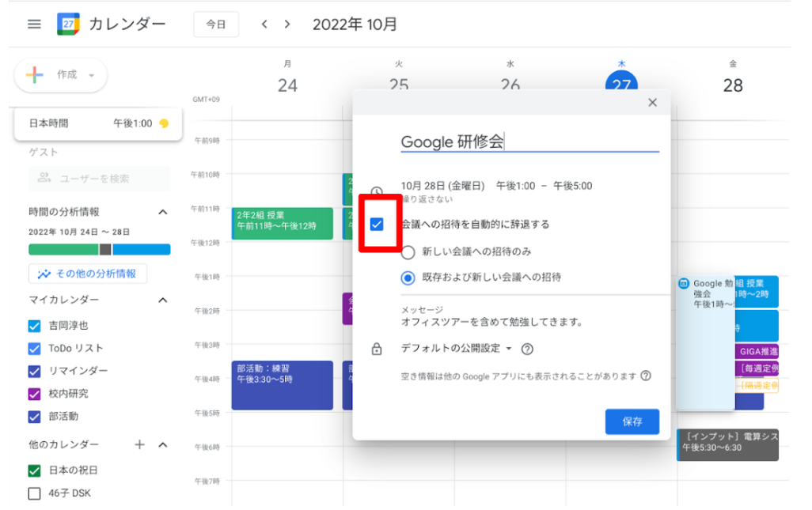
Task: Click the people icon in guest search
Action: (44, 178)
